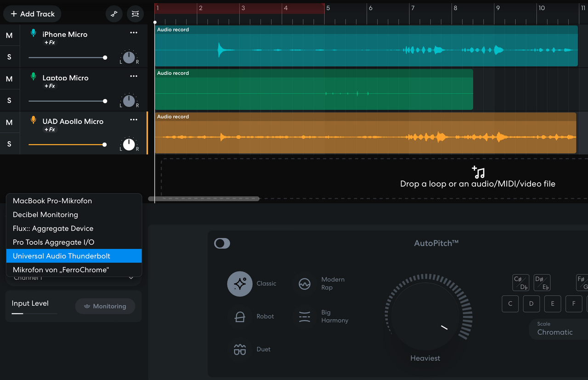Open the Scale Chromatic dropdown
The height and width of the screenshot is (380, 588).
point(559,329)
